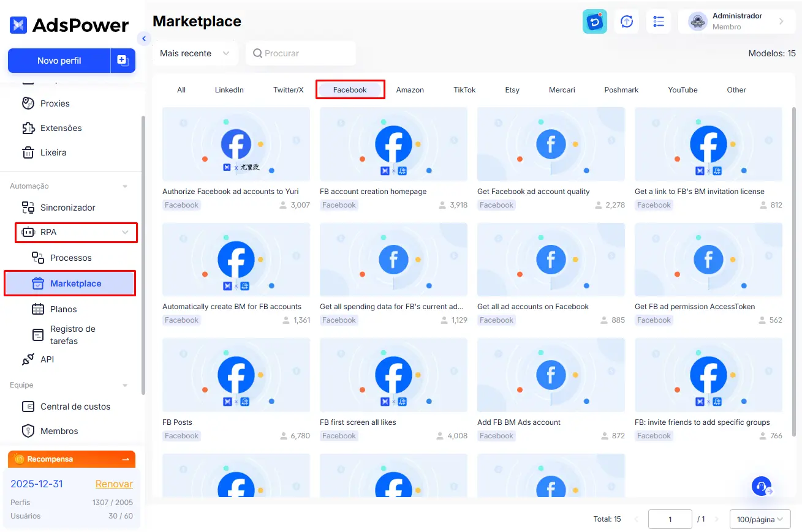This screenshot has width=802, height=532.
Task: Click the page number input field
Action: [x=670, y=519]
